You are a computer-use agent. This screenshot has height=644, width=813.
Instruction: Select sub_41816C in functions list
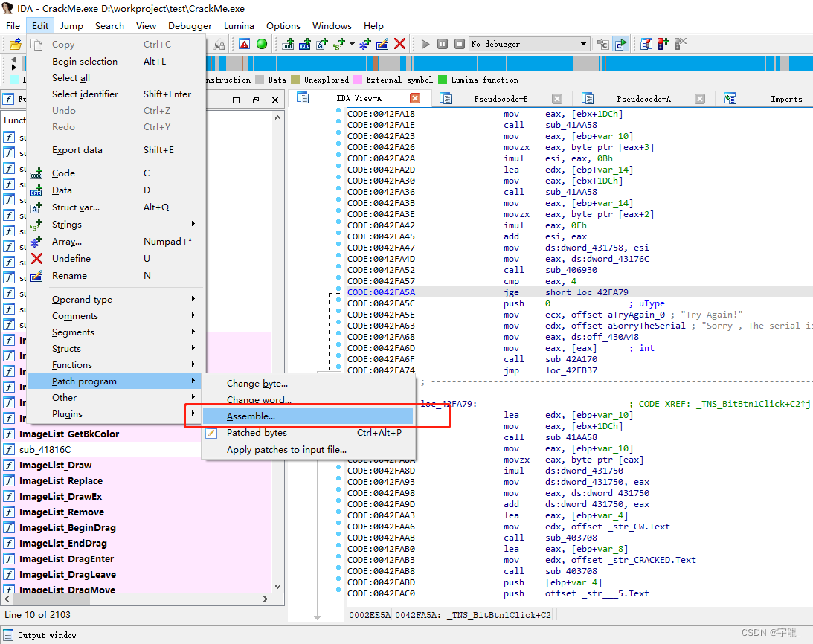coord(45,450)
